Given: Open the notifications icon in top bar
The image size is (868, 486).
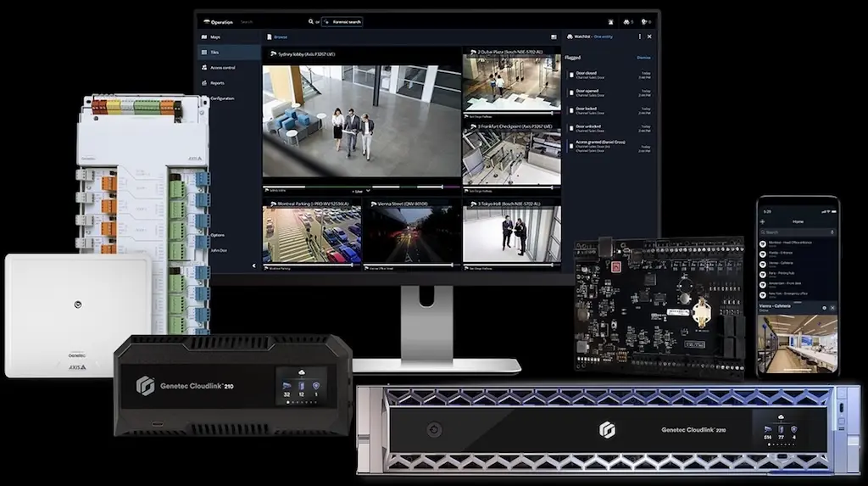Looking at the screenshot, I should (610, 22).
